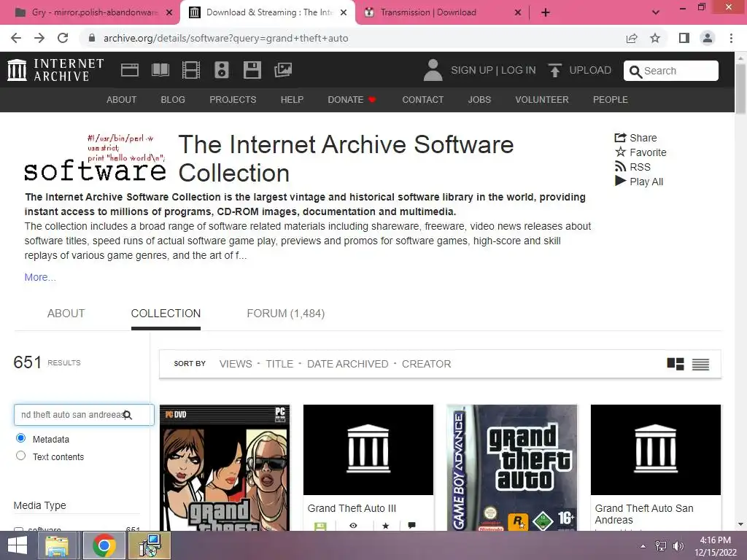
Task: Open the Software floppy disk icon
Action: click(x=252, y=70)
